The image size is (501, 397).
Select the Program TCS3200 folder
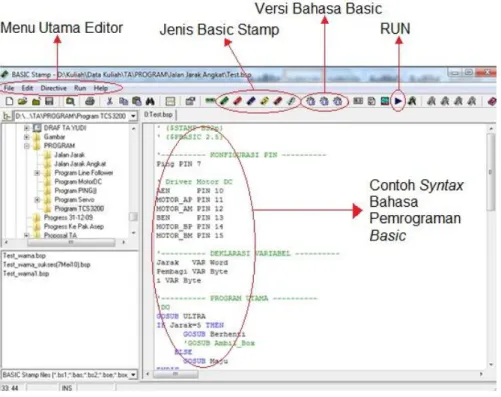coord(79,209)
